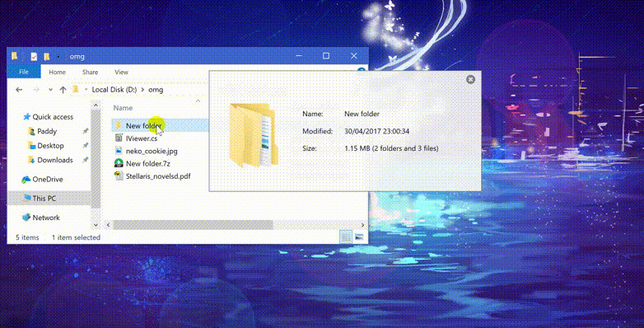Switch to large icons view layout
The width and height of the screenshot is (644, 328).
point(359,237)
